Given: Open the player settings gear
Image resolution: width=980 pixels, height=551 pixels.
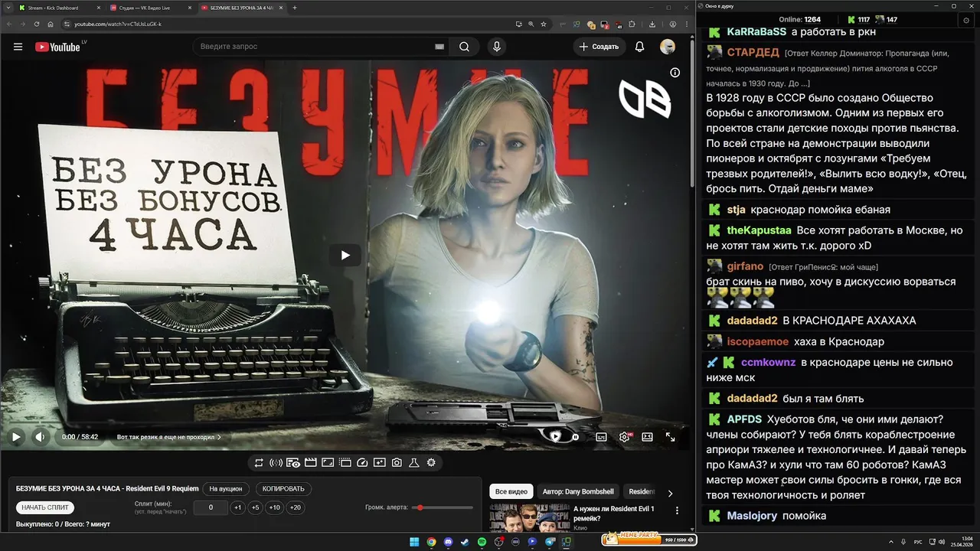Looking at the screenshot, I should (625, 437).
